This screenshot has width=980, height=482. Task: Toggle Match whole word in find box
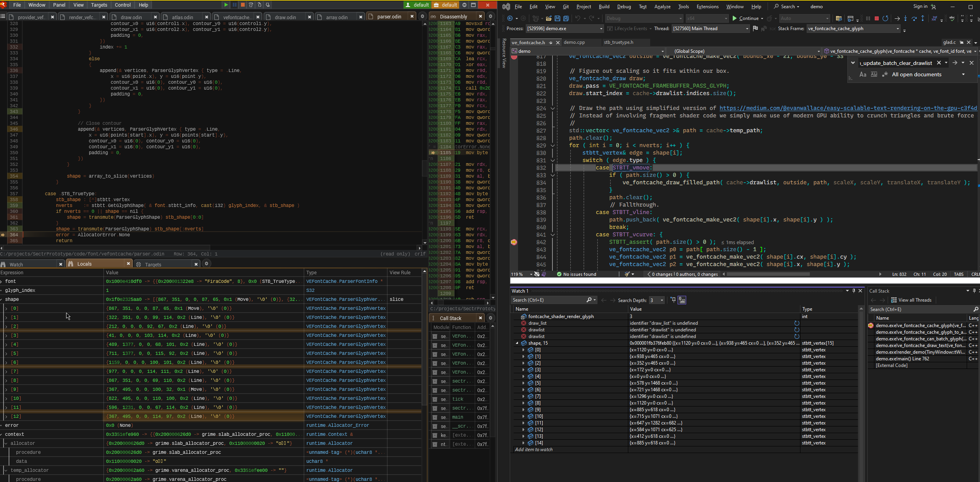(x=874, y=74)
